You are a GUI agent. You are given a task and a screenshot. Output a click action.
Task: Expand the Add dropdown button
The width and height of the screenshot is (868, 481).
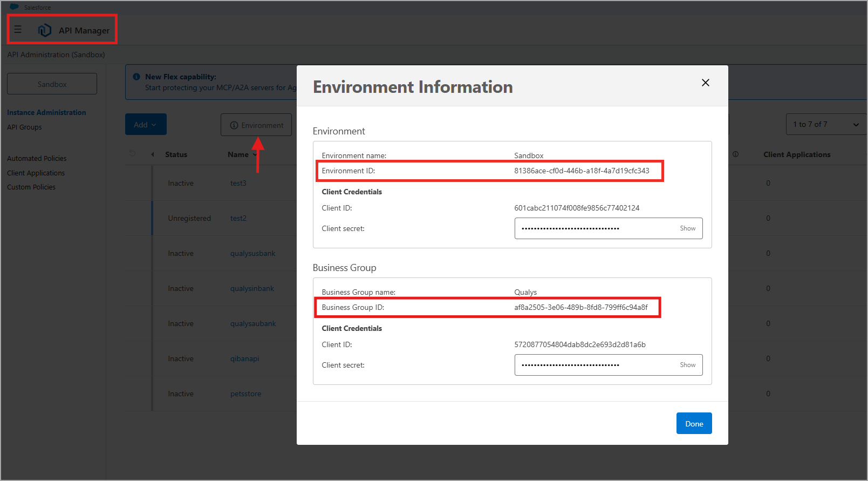click(146, 125)
